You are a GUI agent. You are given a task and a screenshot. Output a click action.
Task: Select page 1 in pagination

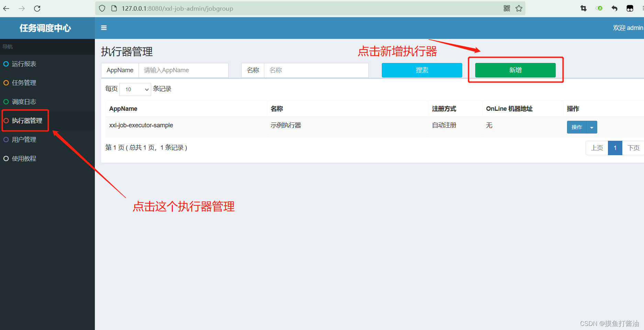615,148
